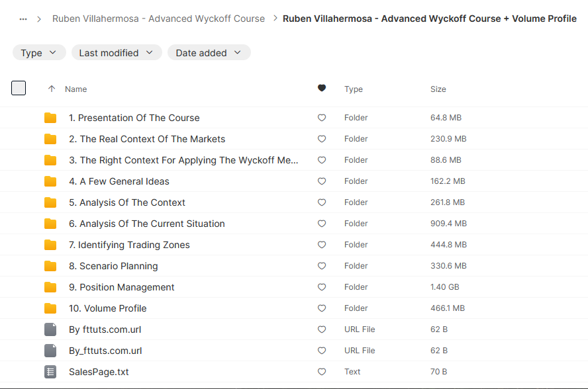Open the SalesPage.txt file name
Image resolution: width=588 pixels, height=389 pixels.
click(x=99, y=372)
